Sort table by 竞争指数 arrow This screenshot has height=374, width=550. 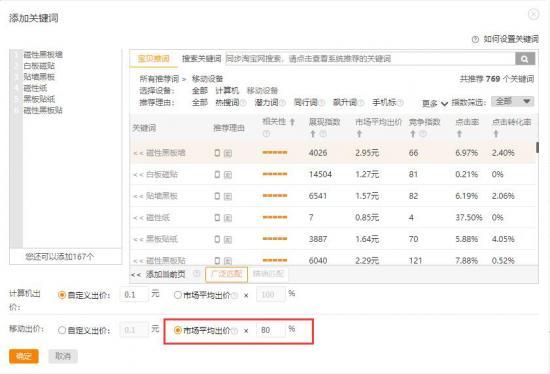tap(412, 134)
